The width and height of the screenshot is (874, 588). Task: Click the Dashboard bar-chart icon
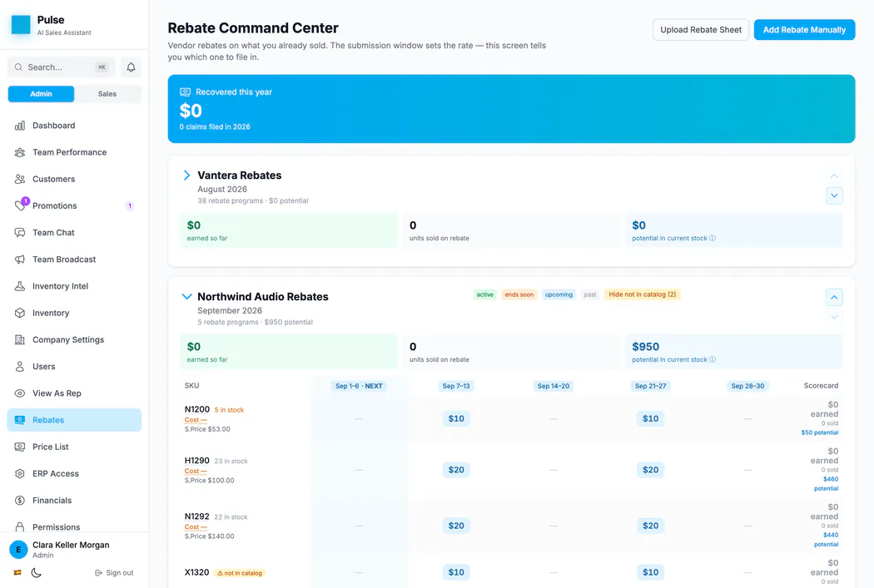tap(19, 126)
